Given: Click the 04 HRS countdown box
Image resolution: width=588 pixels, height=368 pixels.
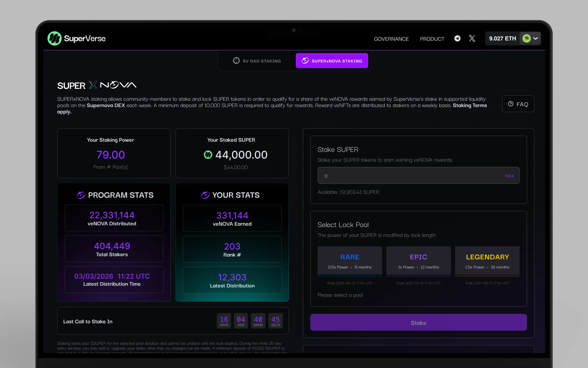Looking at the screenshot, I should (x=241, y=321).
